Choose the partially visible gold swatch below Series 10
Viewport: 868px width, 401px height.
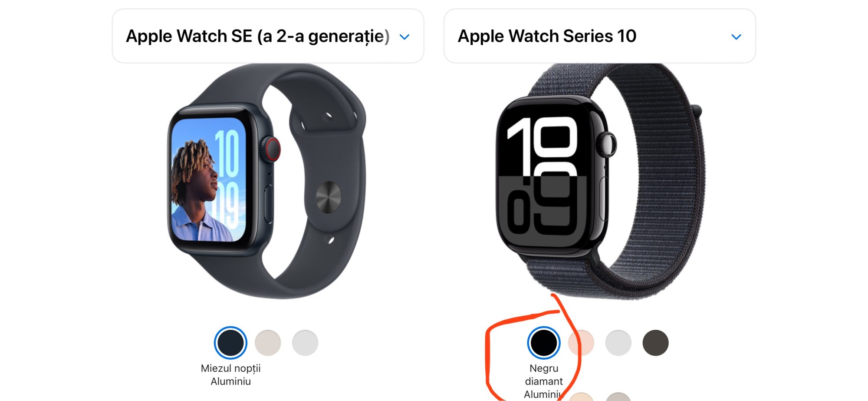[x=581, y=397]
